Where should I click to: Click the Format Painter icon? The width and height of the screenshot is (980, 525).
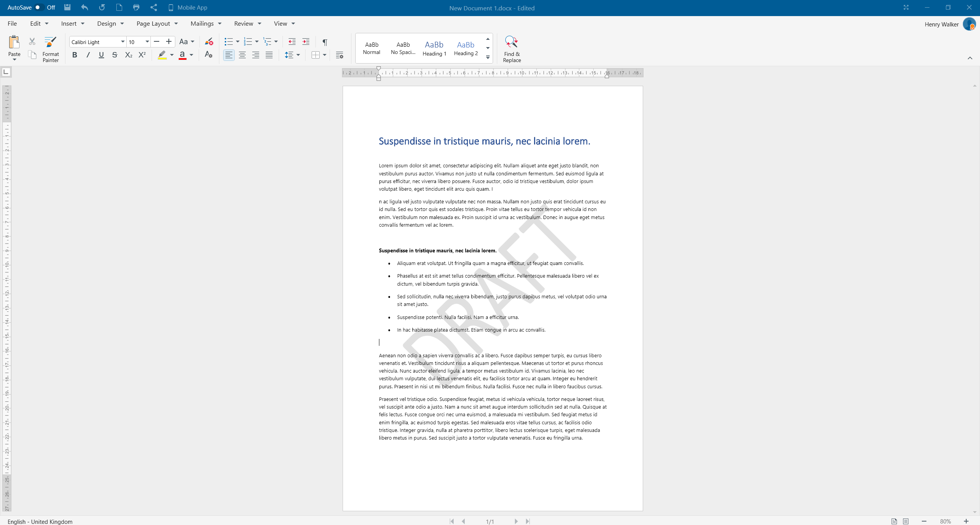(51, 42)
